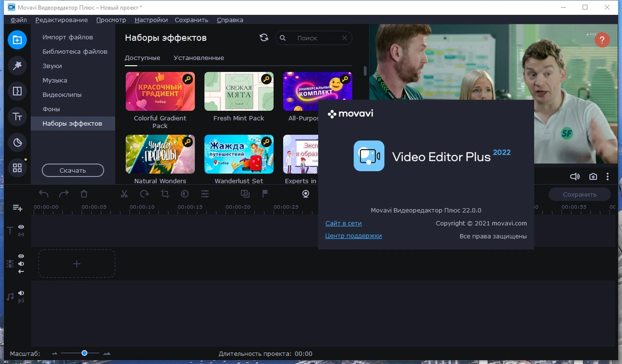Switch to the Доступные tab
Image resolution: width=622 pixels, height=364 pixels.
pyautogui.click(x=143, y=57)
